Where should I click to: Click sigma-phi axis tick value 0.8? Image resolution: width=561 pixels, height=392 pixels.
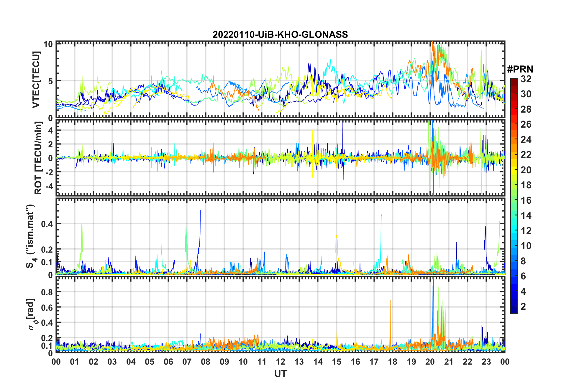click(47, 292)
